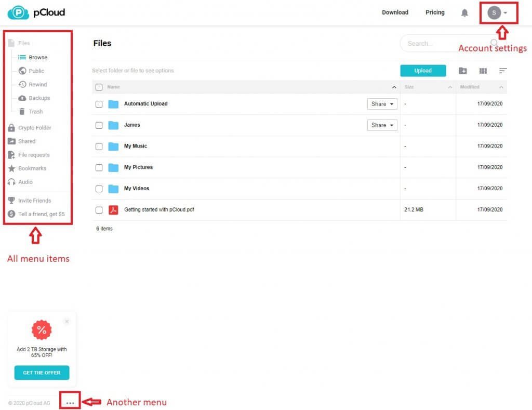Viewport: 532px width, 410px height.
Task: Sort by the Size column arrow
Action: 450,87
